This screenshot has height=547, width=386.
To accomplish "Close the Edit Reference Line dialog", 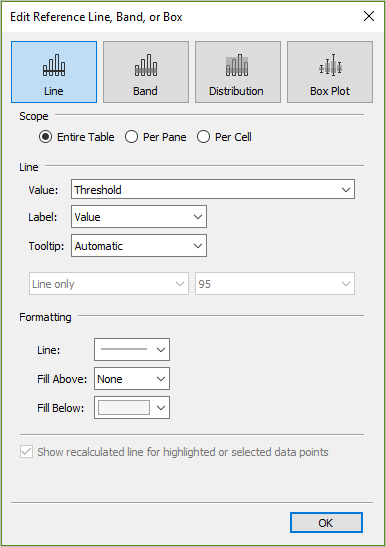I will pyautogui.click(x=369, y=16).
